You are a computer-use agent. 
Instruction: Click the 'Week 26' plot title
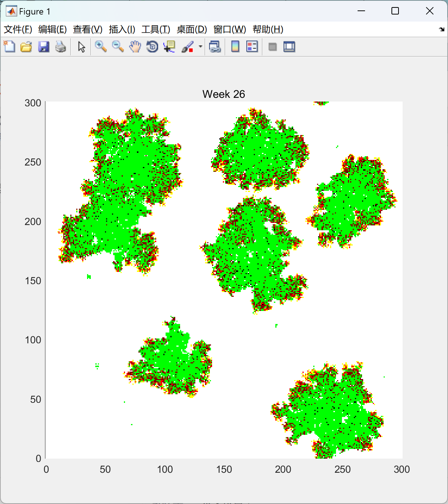(x=224, y=94)
